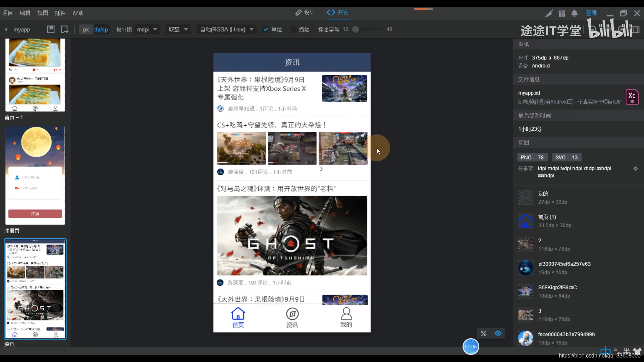Select the 我的 slice asset icon
This screenshot has width=644, height=362.
526,197
